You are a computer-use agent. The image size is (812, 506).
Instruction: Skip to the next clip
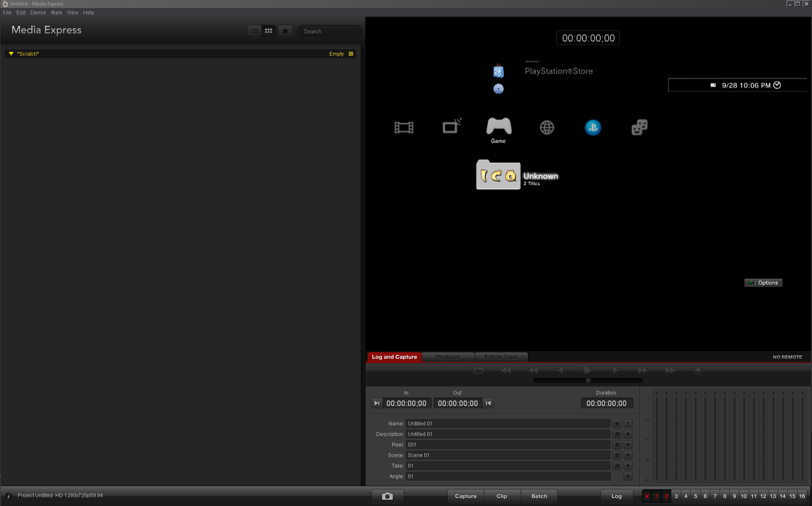[x=671, y=371]
